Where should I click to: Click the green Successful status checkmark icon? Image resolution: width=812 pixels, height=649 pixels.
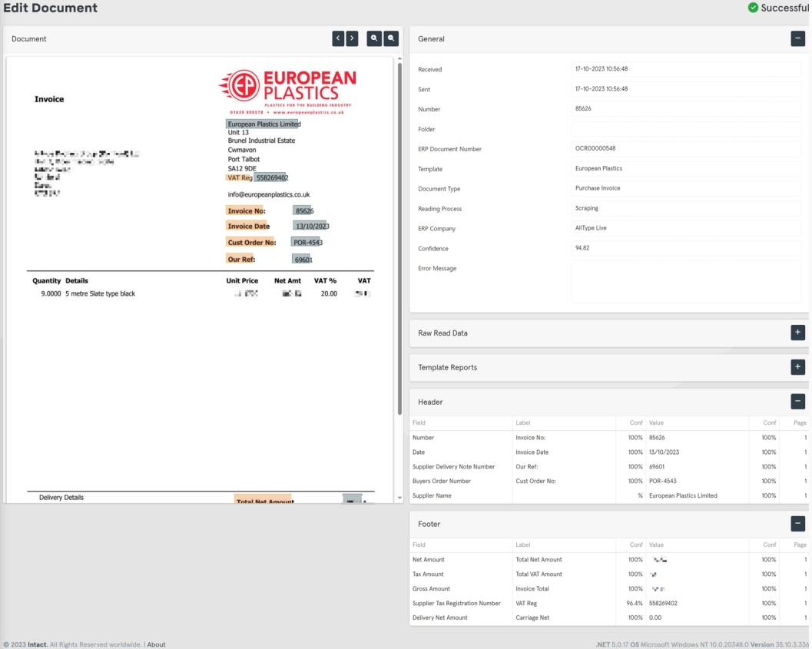point(751,7)
